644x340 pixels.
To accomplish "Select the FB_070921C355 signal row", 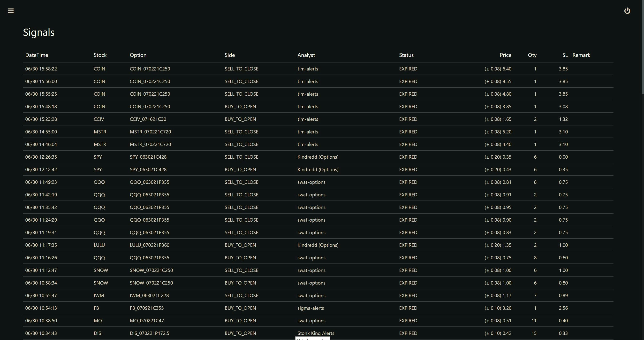I will point(146,308).
